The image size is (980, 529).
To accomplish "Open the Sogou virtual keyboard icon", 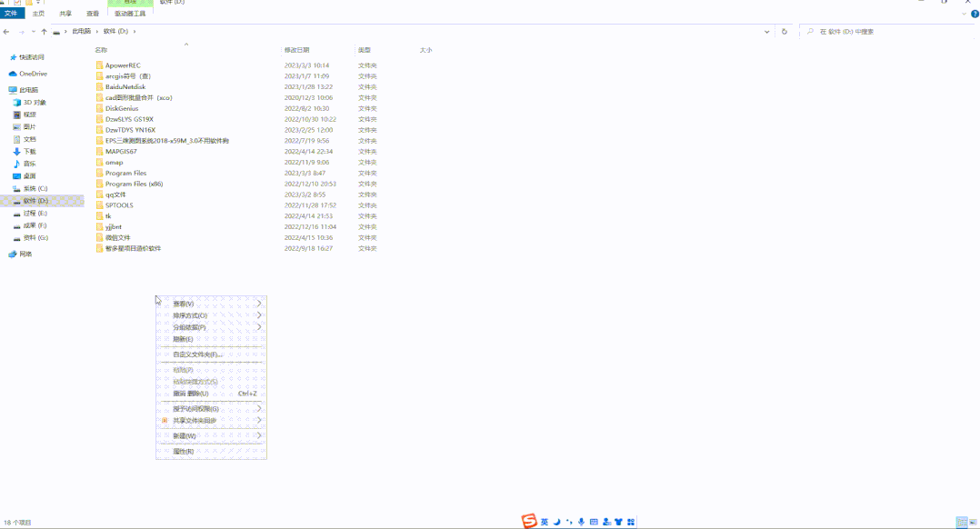I will coord(594,521).
